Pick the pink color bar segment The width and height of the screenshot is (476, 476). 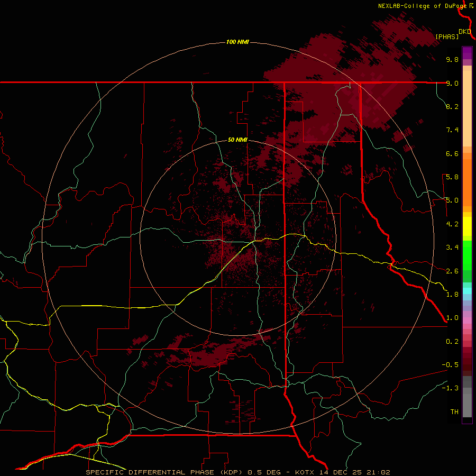467,321
